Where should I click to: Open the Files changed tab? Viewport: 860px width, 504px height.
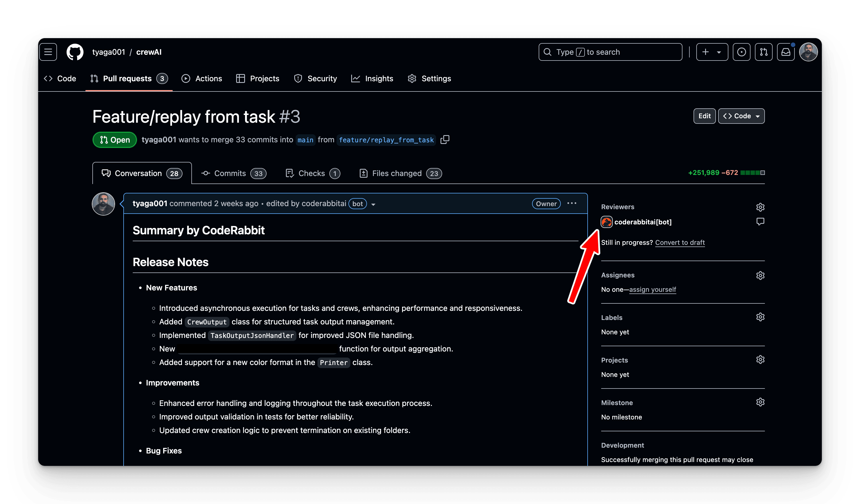397,173
